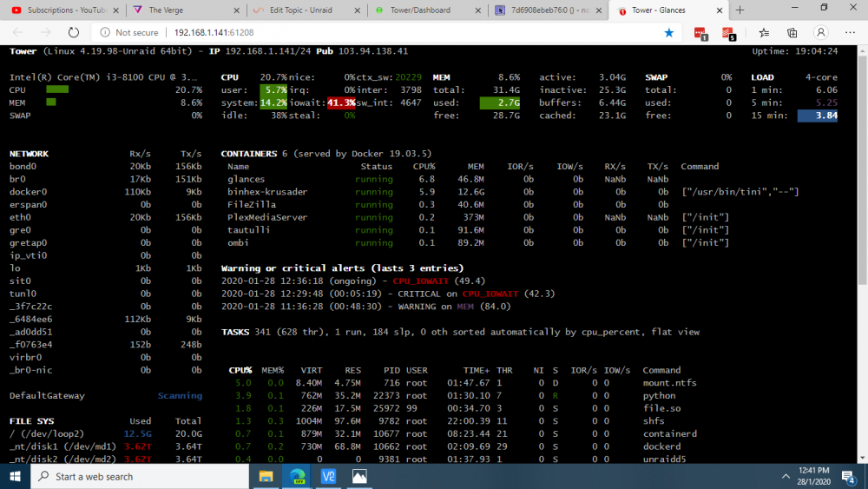View the Not secure site info
Screen dimensions: 868x489
coord(129,33)
